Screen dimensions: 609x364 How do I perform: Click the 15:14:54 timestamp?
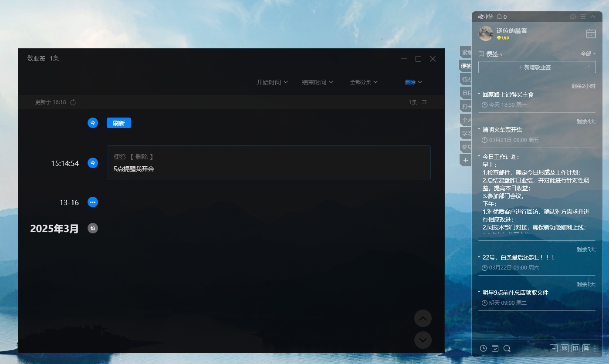65,164
